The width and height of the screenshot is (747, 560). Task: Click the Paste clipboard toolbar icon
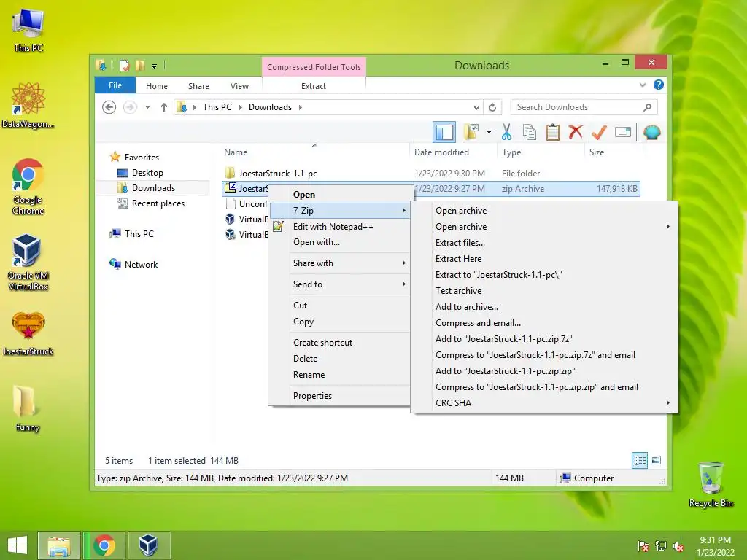point(553,132)
